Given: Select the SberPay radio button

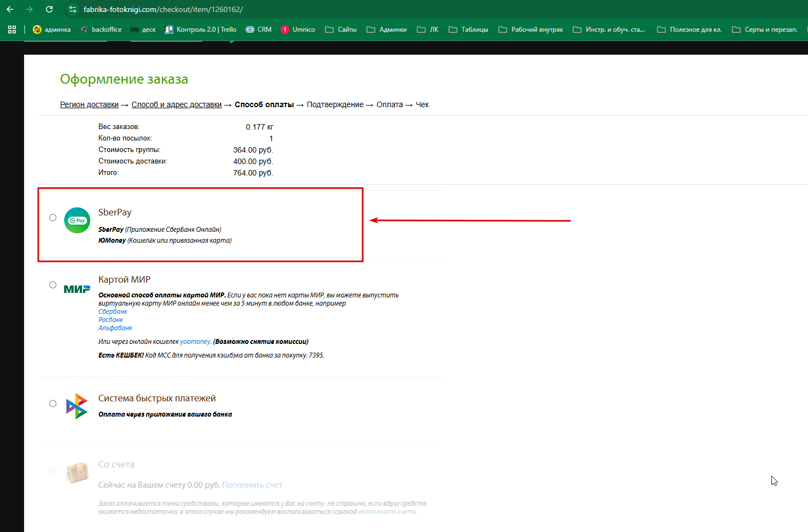Looking at the screenshot, I should coord(53,218).
